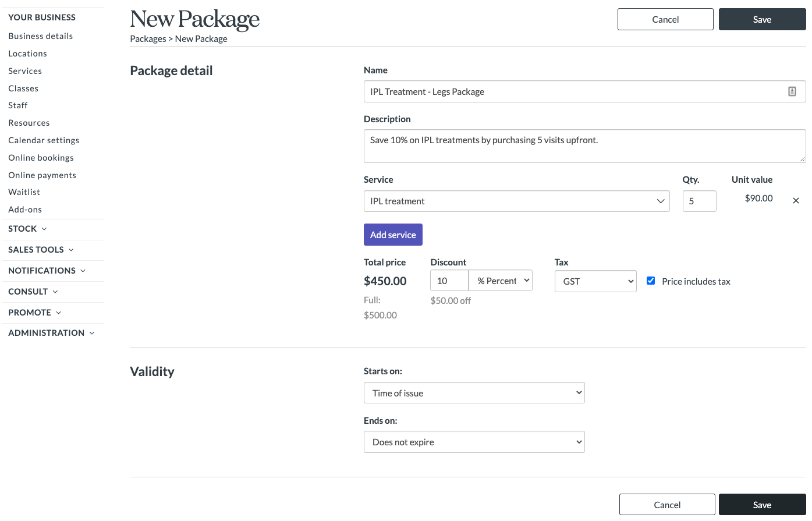Click the Add service button
This screenshot has width=812, height=521.
click(393, 234)
